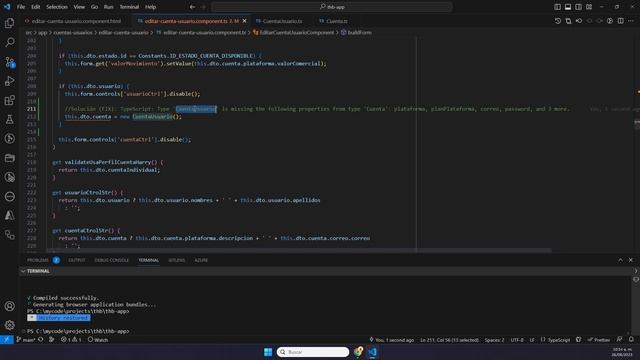
Task: Click the thb-app command center search box
Action: [332, 7]
